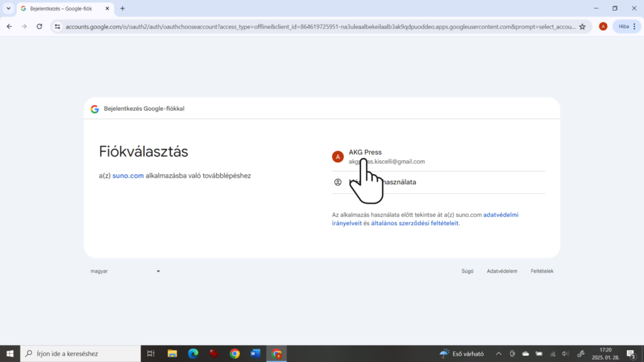644x362 pixels.
Task: Open the site information icon in address bar
Action: pos(57,26)
